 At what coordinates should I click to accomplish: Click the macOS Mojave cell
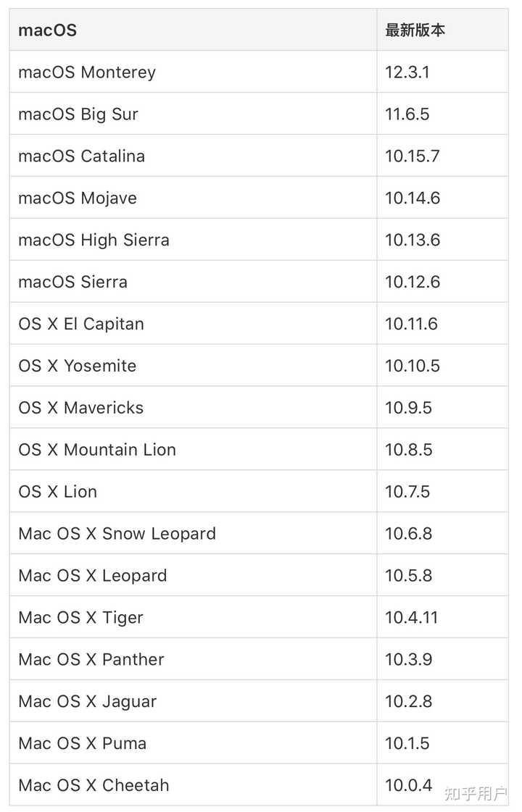tap(78, 198)
